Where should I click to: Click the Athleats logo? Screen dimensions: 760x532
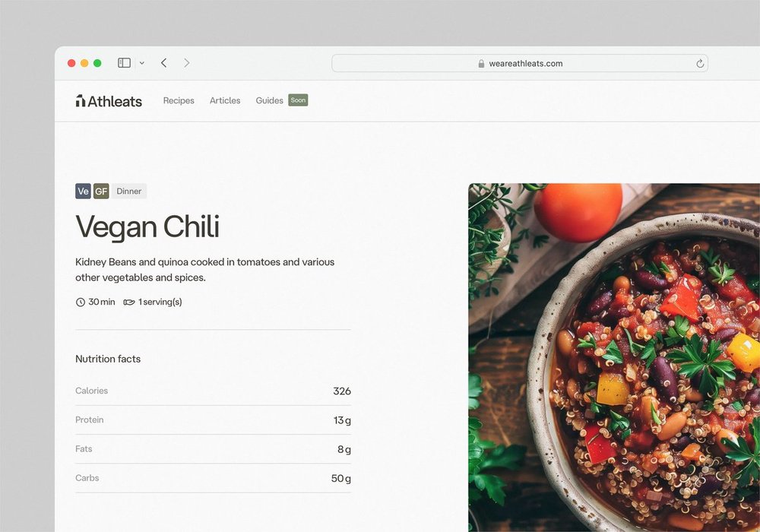(109, 101)
